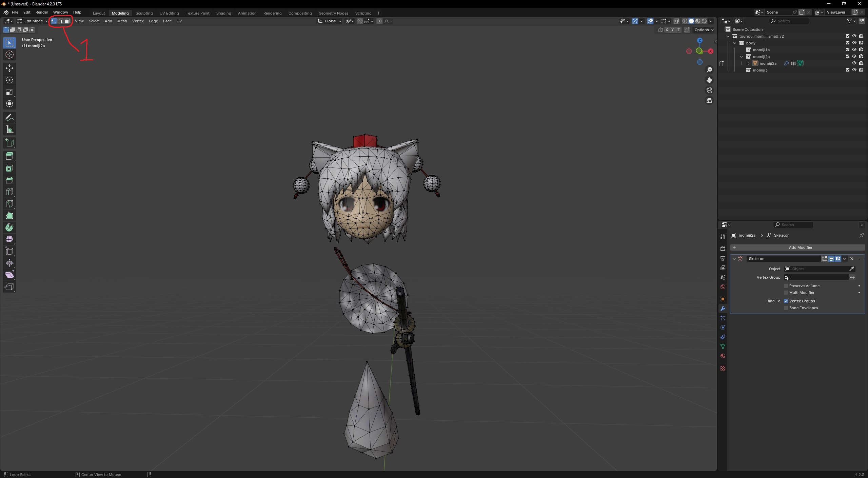
Task: Open the Material properties tab
Action: click(x=723, y=356)
